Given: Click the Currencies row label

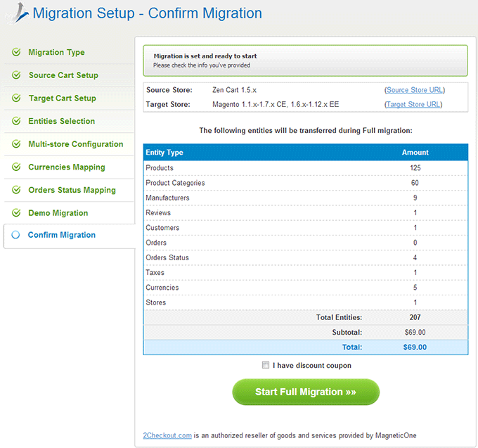Looking at the screenshot, I should 162,287.
